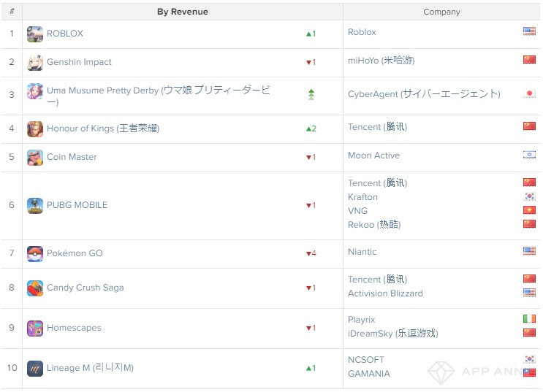Open the NCSOFT company link
The image size is (543, 392).
[x=365, y=360]
